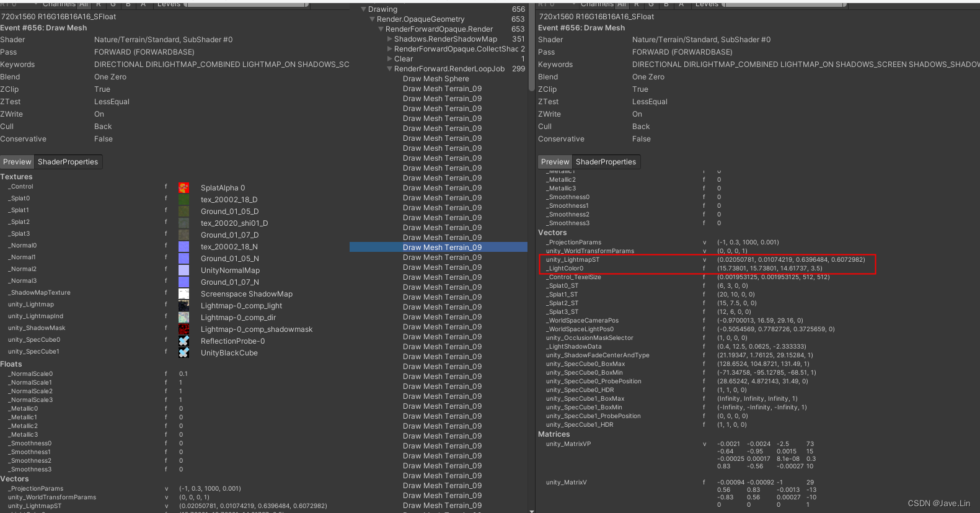Image resolution: width=980 pixels, height=513 pixels.
Task: Open the ShaderProperties tab in right panel
Action: (x=606, y=162)
